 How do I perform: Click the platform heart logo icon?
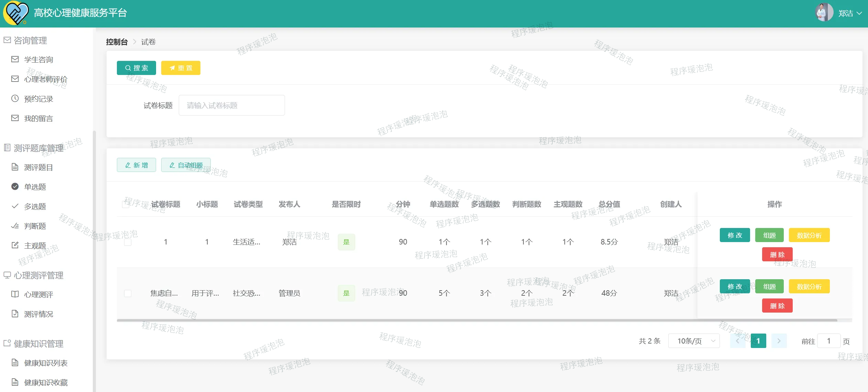click(x=15, y=13)
